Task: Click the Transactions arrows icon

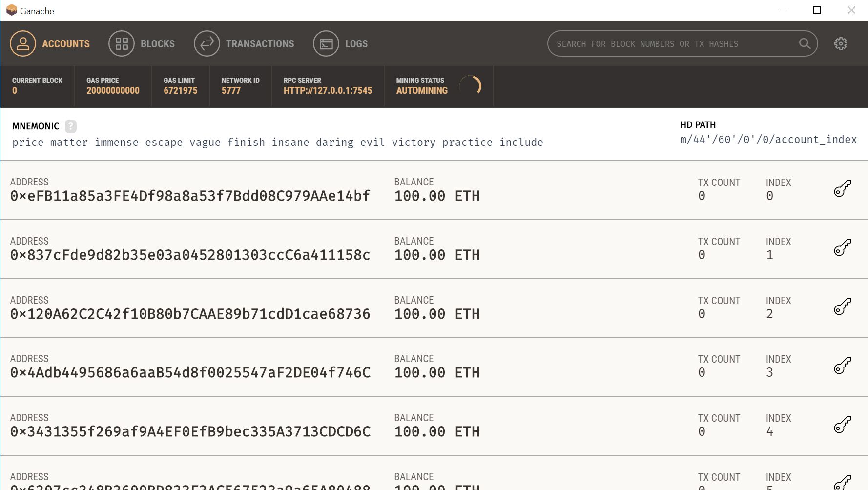Action: click(x=207, y=44)
